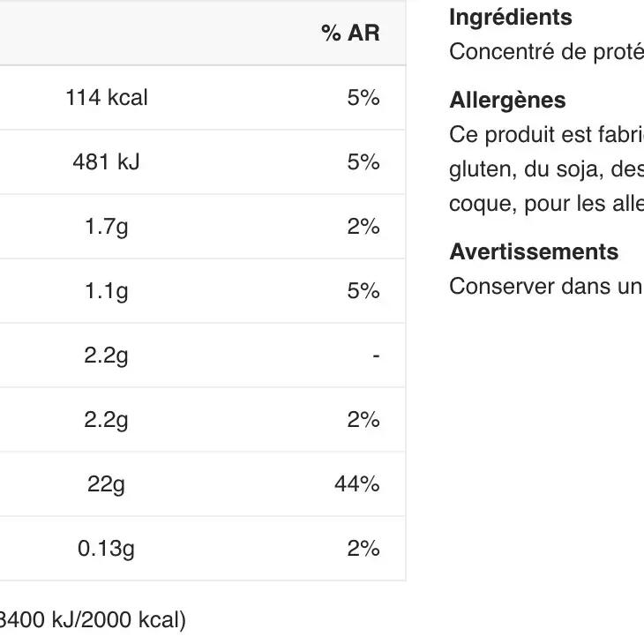Select the 2% beside 1.7g
Screen dimensions: 644x644
[x=363, y=227]
